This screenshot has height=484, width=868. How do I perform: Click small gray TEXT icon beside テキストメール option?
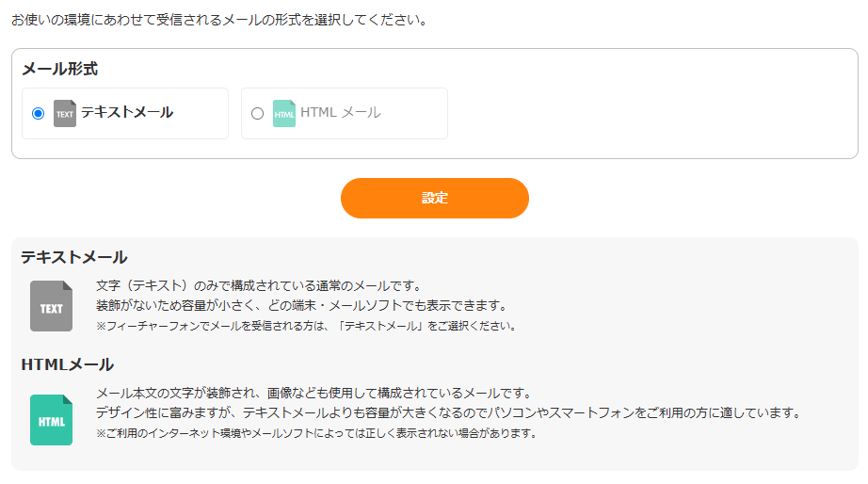coord(64,113)
